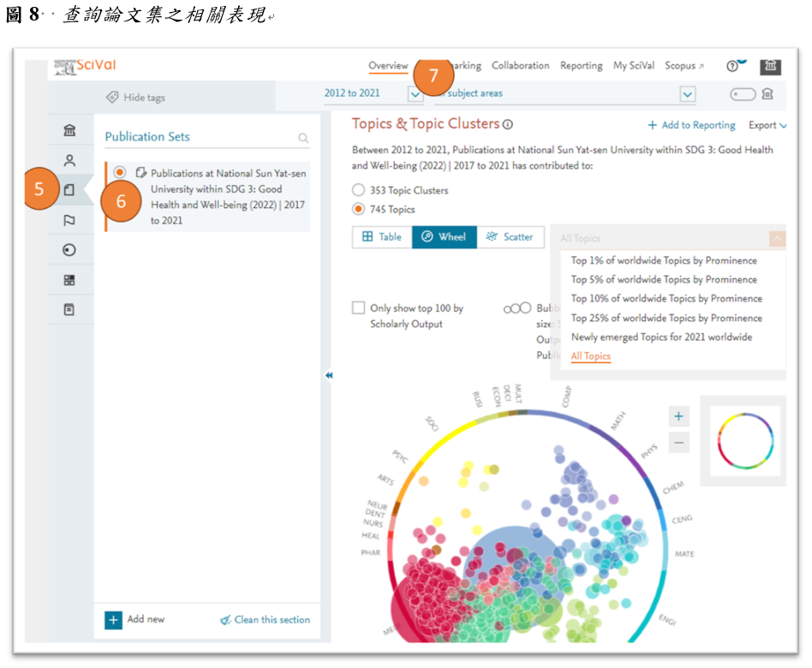
Task: Switch to the Scatter view tab
Action: click(510, 237)
